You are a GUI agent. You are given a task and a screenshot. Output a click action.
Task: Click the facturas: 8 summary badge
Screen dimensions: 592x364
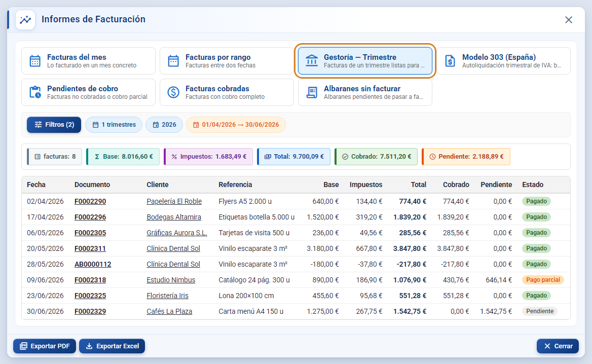[x=55, y=156]
